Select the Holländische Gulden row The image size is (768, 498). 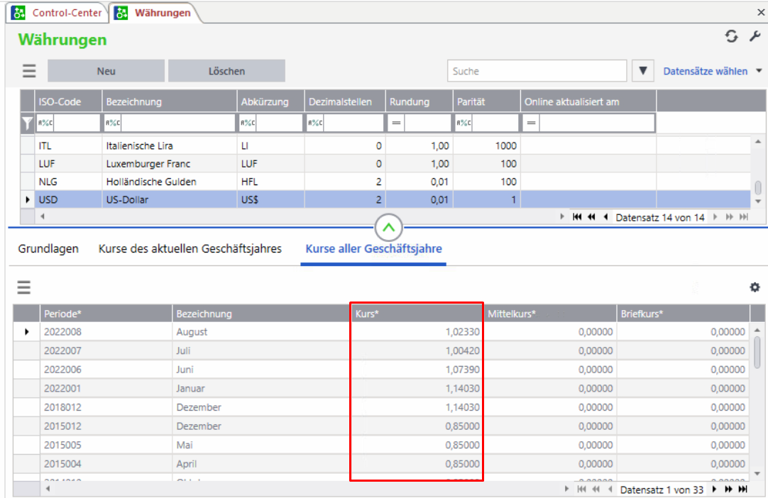pyautogui.click(x=385, y=182)
